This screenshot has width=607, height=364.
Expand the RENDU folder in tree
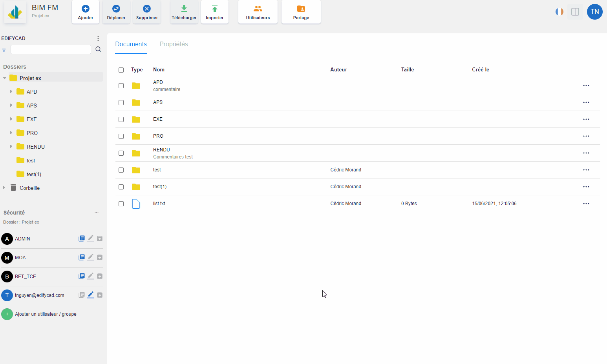point(11,147)
